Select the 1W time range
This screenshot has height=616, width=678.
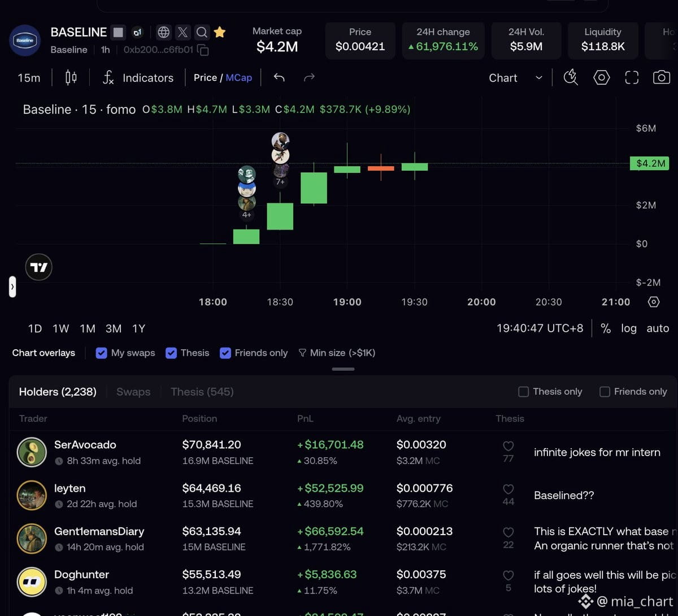[x=61, y=328]
